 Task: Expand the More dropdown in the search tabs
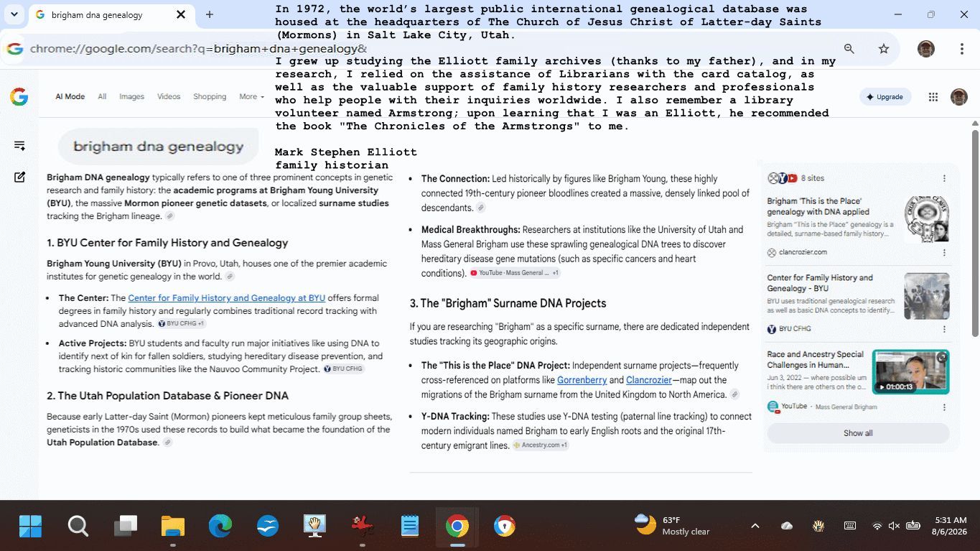click(252, 96)
